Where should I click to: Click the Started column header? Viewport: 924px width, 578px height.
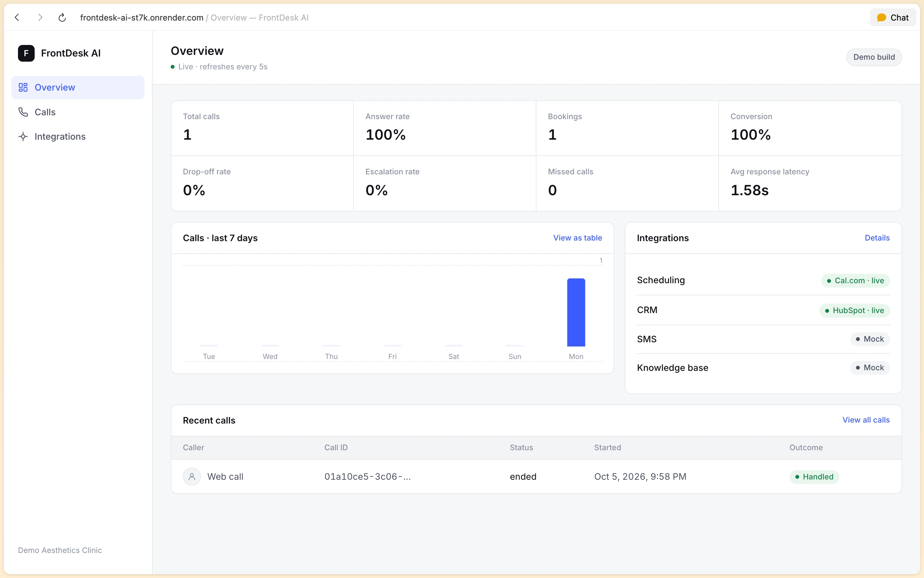pos(607,448)
